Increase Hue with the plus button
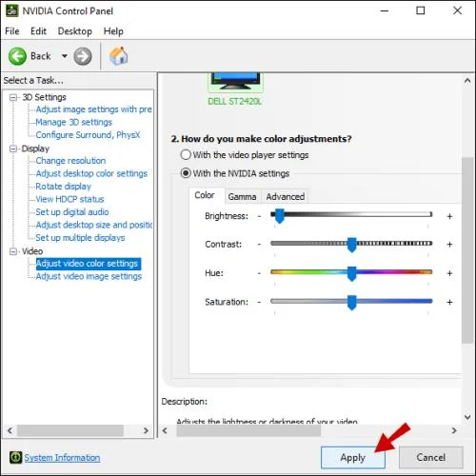The image size is (476, 476). click(449, 273)
